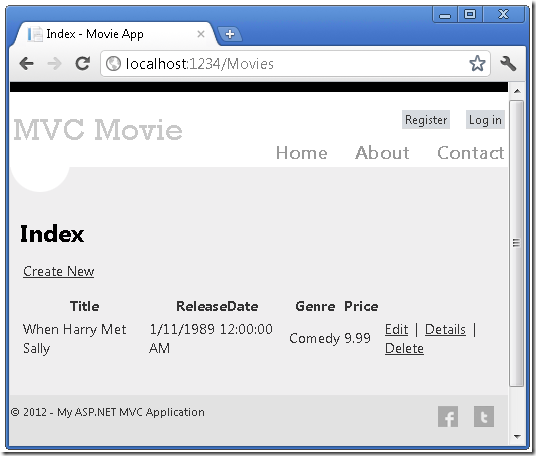The width and height of the screenshot is (536, 456).
Task: Click the scrollbar up arrow
Action: click(x=517, y=91)
